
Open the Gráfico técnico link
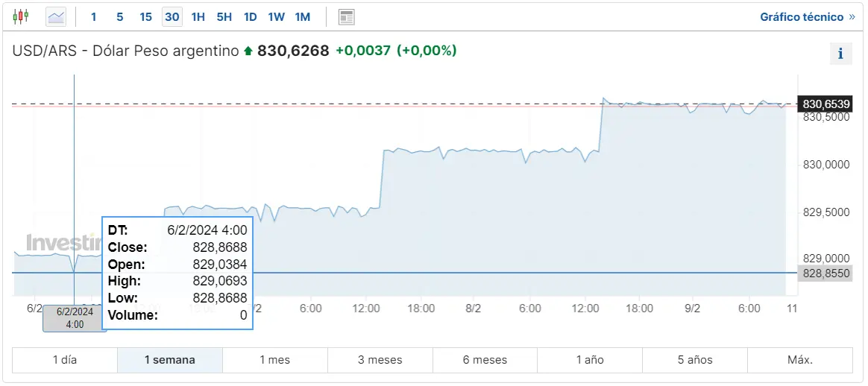point(807,17)
